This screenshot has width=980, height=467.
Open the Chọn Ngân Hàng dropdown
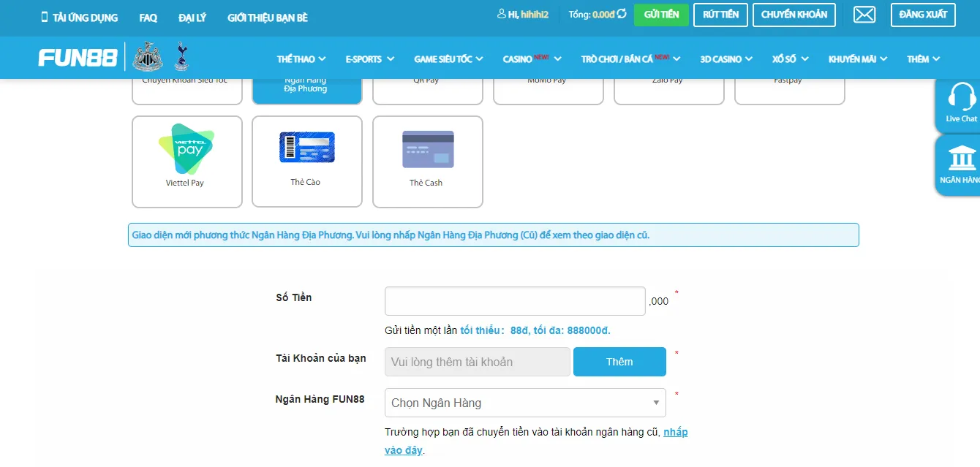525,403
